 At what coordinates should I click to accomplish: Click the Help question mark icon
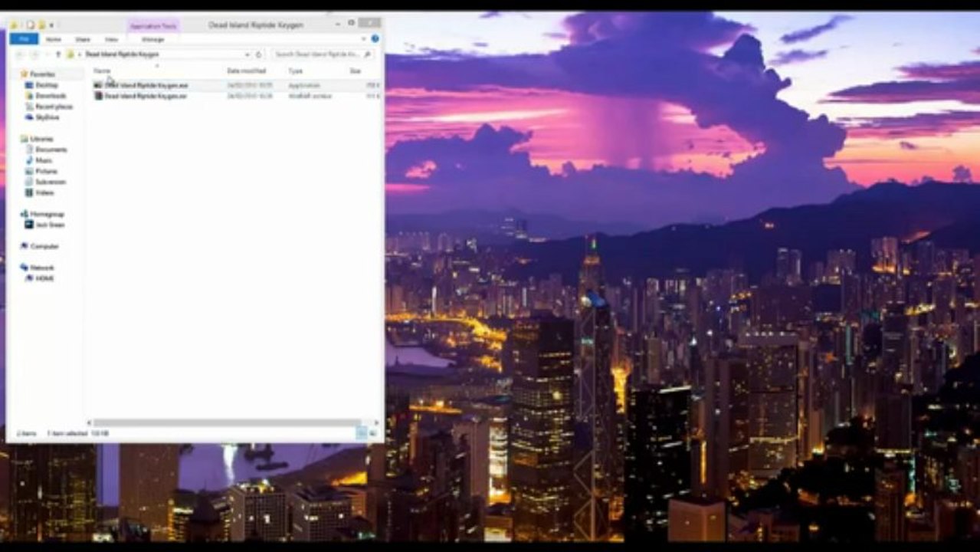[375, 38]
